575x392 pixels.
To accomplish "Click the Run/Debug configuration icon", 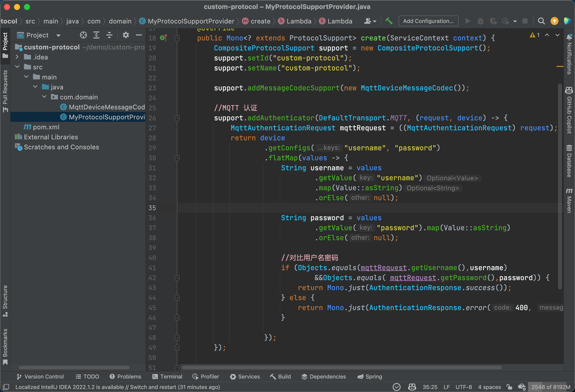I will (x=427, y=21).
